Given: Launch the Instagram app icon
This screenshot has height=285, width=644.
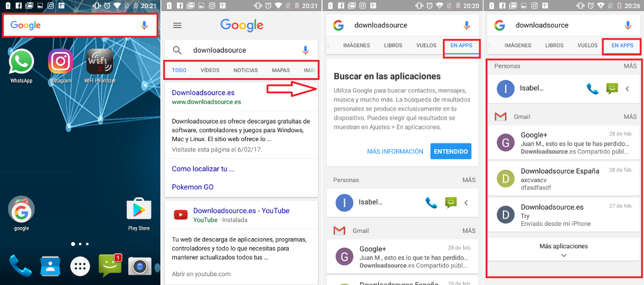Looking at the screenshot, I should [x=60, y=61].
